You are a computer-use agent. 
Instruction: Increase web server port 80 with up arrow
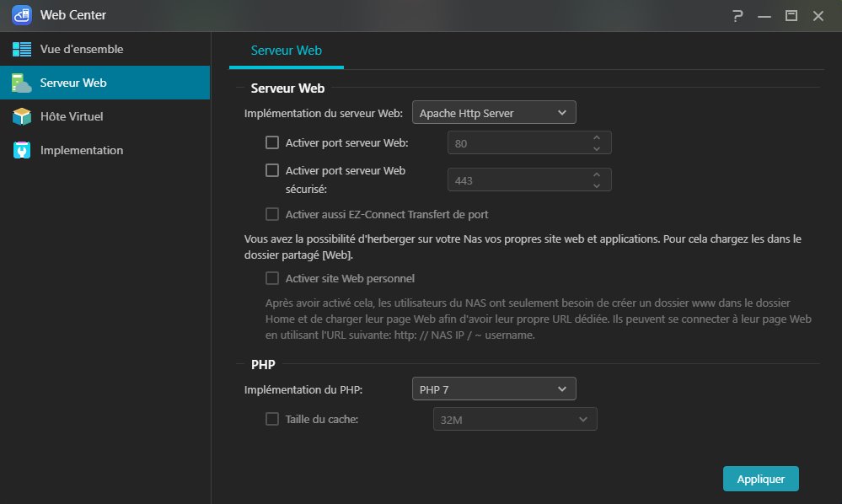pos(597,137)
